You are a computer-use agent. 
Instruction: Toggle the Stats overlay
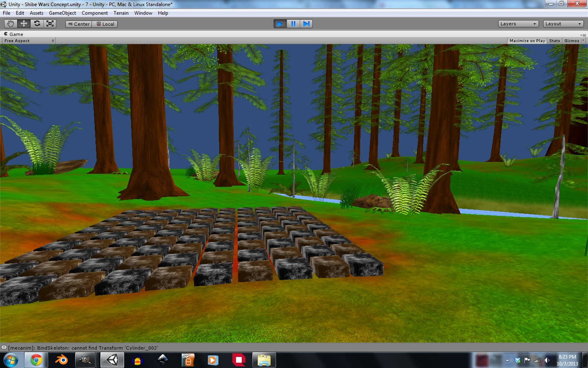point(555,40)
